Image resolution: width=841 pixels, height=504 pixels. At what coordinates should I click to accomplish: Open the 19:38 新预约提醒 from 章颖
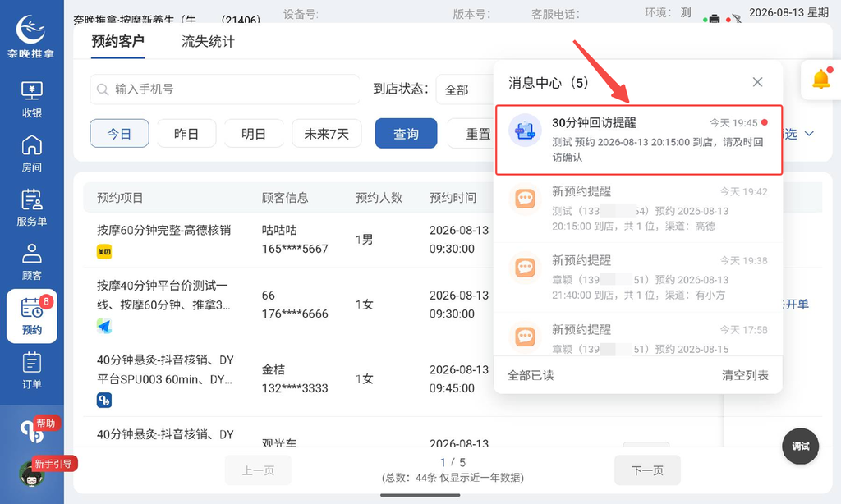[638, 277]
